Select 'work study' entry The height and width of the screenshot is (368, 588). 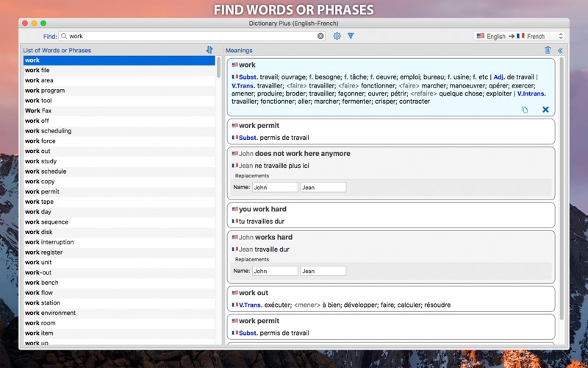[119, 161]
